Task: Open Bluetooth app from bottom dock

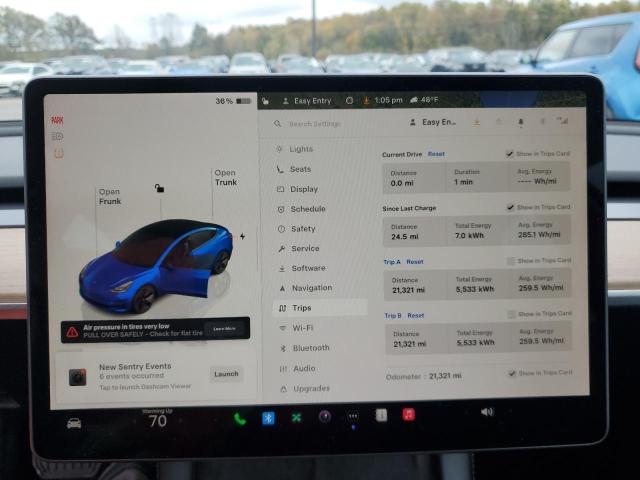Action: pos(268,418)
